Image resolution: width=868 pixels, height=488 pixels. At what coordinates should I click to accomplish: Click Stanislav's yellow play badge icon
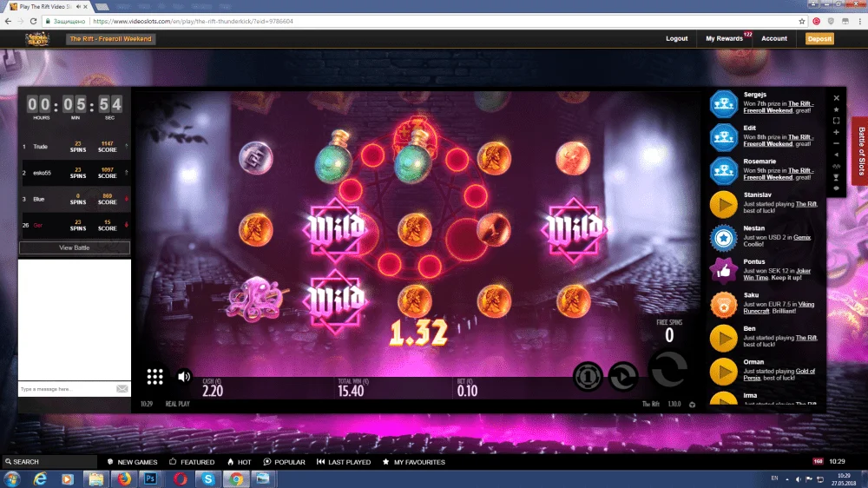(724, 204)
